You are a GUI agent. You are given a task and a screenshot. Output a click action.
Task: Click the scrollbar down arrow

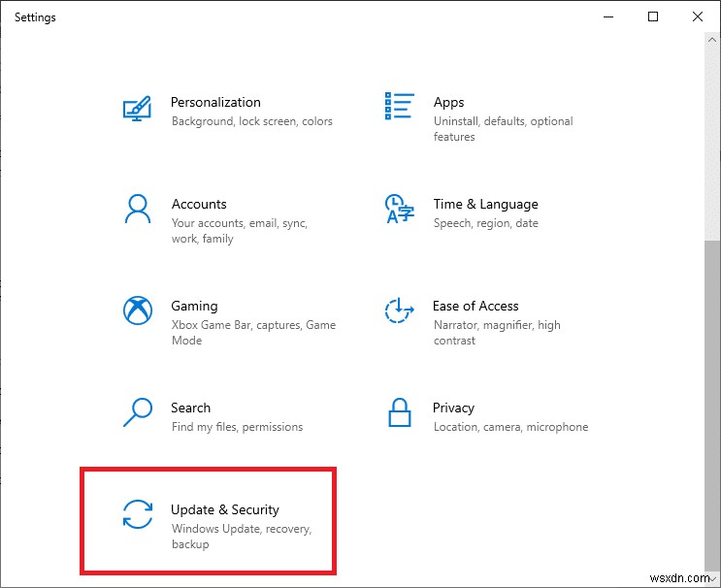coord(712,579)
